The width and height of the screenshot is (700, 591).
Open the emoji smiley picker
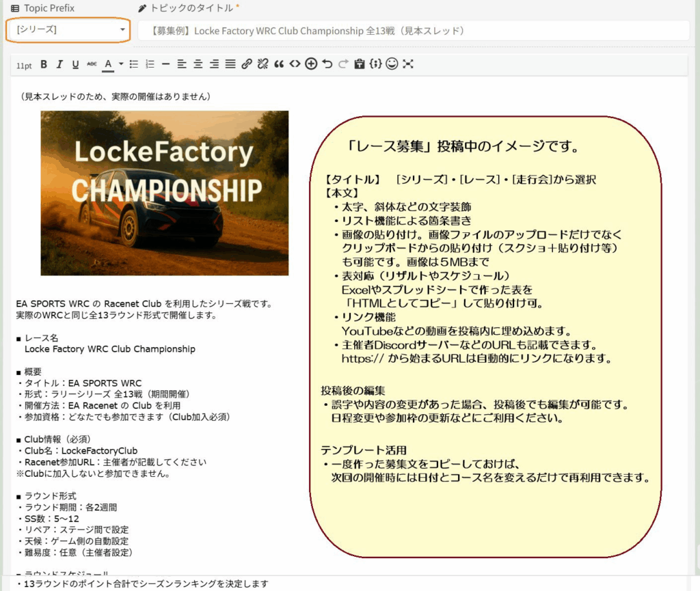(x=392, y=64)
